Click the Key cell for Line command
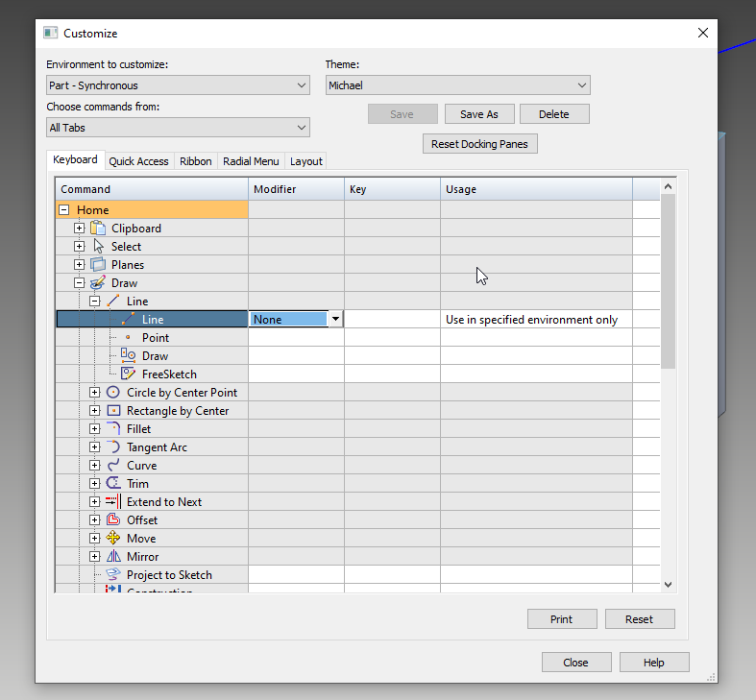Viewport: 756px width, 700px height. (x=392, y=319)
